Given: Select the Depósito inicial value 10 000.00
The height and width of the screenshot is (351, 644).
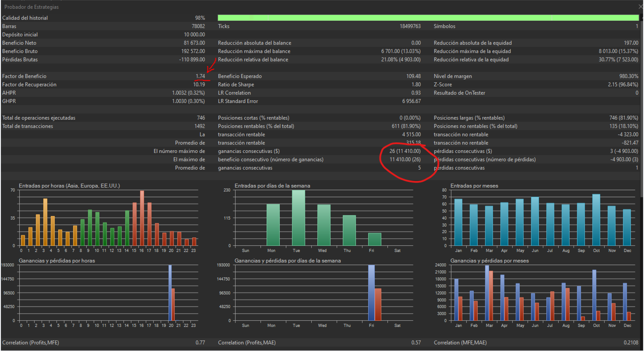Looking at the screenshot, I should 193,35.
